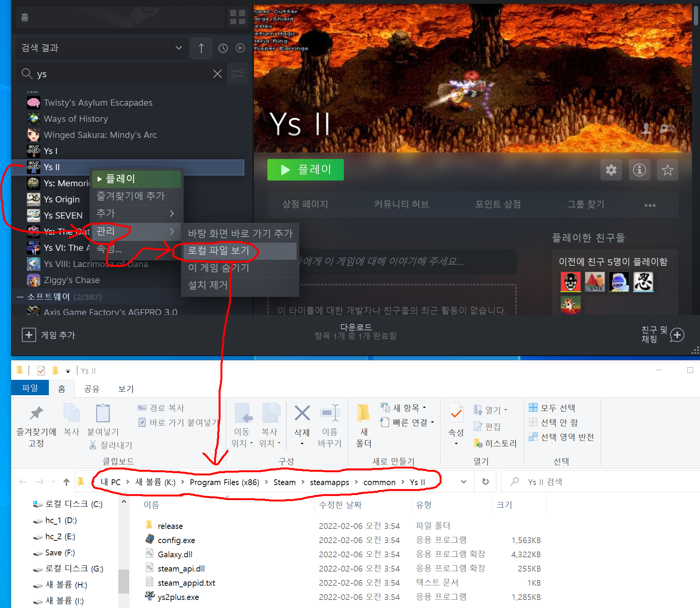Click the 복사 ribbon icon

[x=71, y=413]
